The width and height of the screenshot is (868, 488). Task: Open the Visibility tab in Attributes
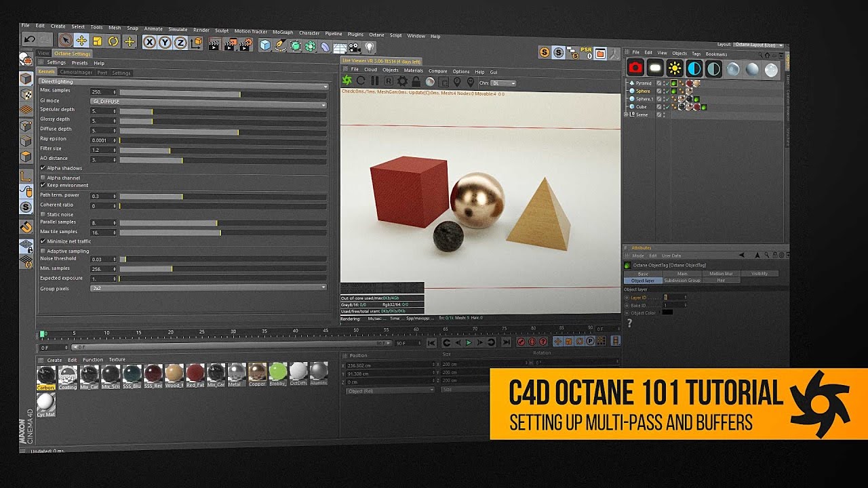click(759, 274)
